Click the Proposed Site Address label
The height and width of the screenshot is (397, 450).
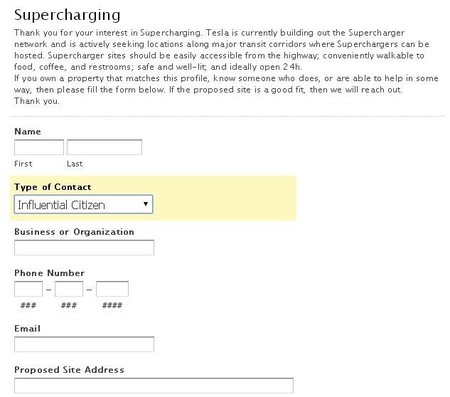click(x=69, y=370)
